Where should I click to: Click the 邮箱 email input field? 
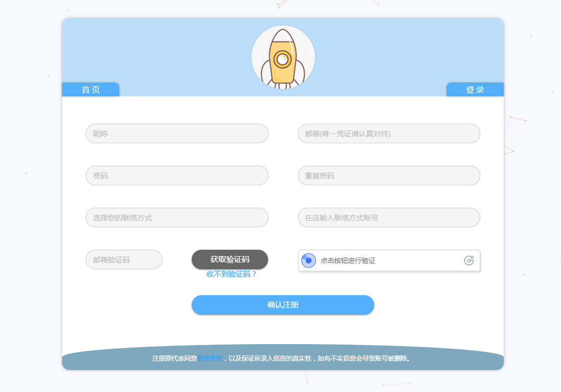[389, 133]
